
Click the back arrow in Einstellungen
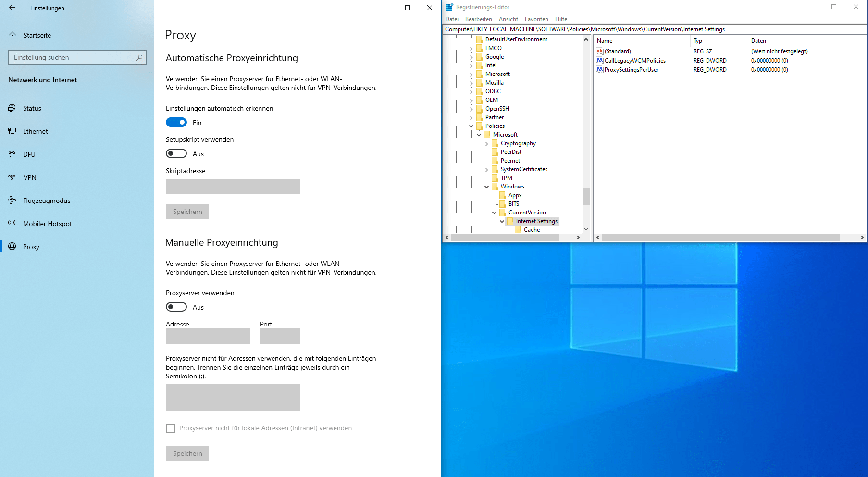point(12,8)
